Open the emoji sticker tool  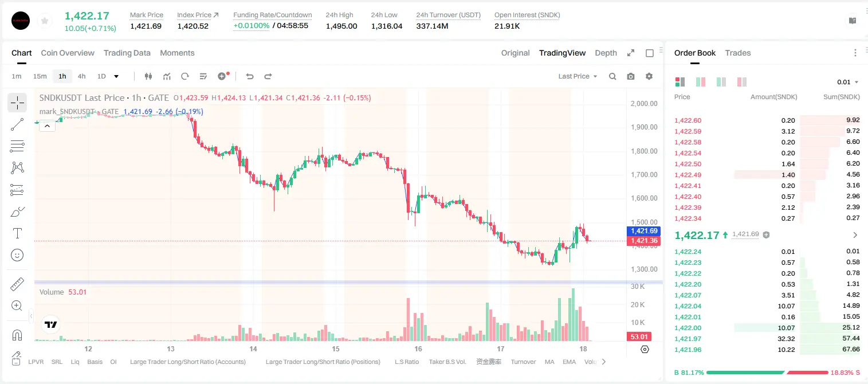(x=17, y=255)
